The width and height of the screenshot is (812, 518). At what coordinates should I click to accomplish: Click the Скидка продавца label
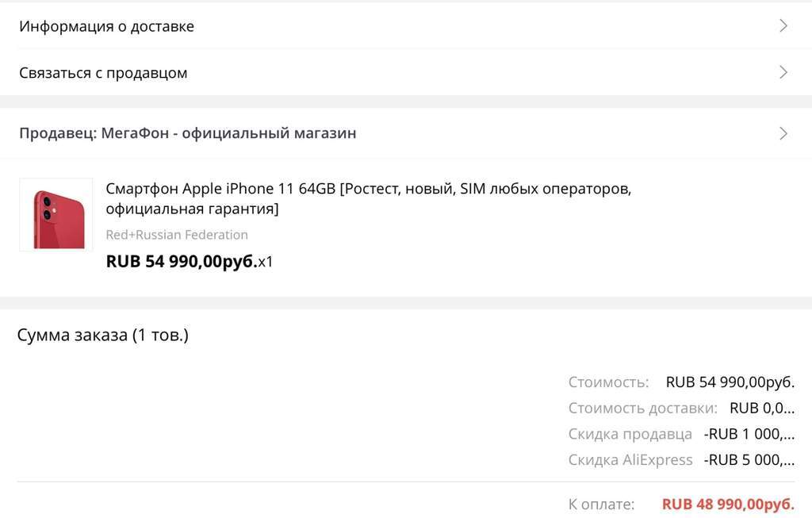click(630, 434)
